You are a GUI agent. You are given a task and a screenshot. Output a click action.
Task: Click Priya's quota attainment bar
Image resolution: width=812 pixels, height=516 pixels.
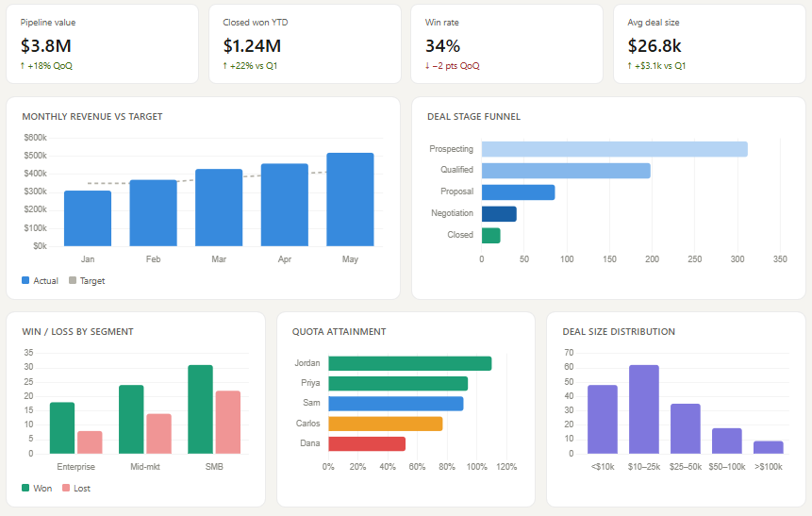398,383
